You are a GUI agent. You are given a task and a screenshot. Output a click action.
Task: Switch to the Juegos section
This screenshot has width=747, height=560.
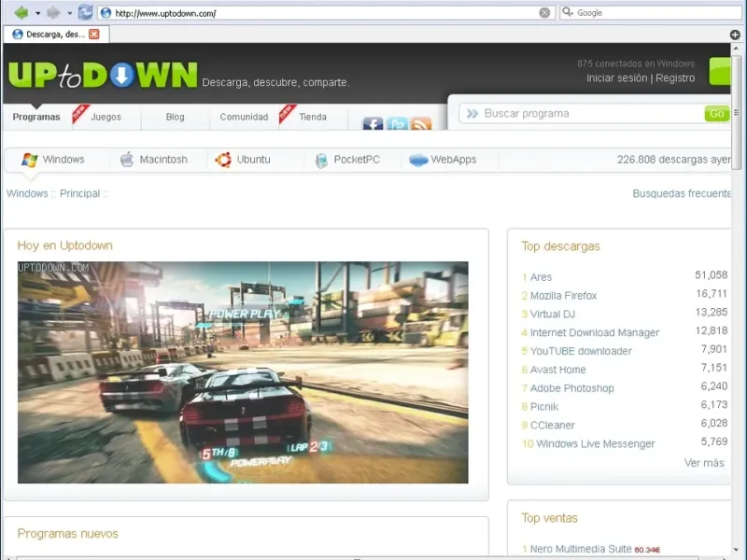coord(106,118)
